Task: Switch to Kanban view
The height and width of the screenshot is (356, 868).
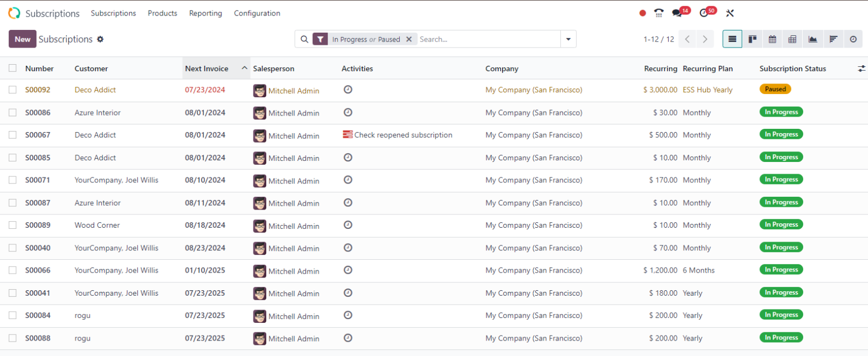Action: 752,39
